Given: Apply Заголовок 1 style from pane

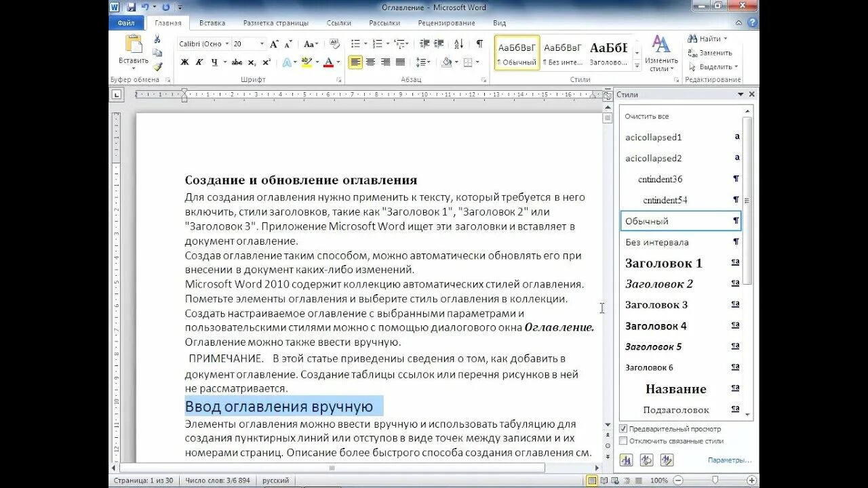Looking at the screenshot, I should 681,263.
